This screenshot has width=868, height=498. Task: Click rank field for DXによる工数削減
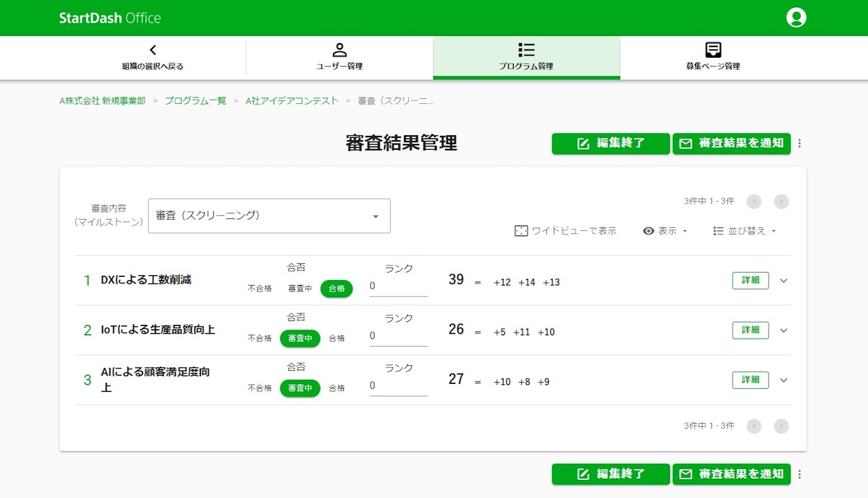(x=399, y=286)
